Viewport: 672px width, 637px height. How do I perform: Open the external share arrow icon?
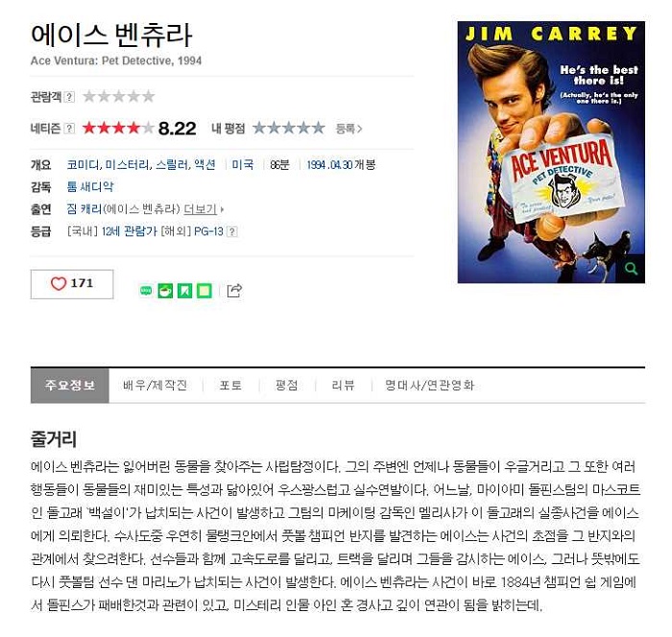click(234, 291)
